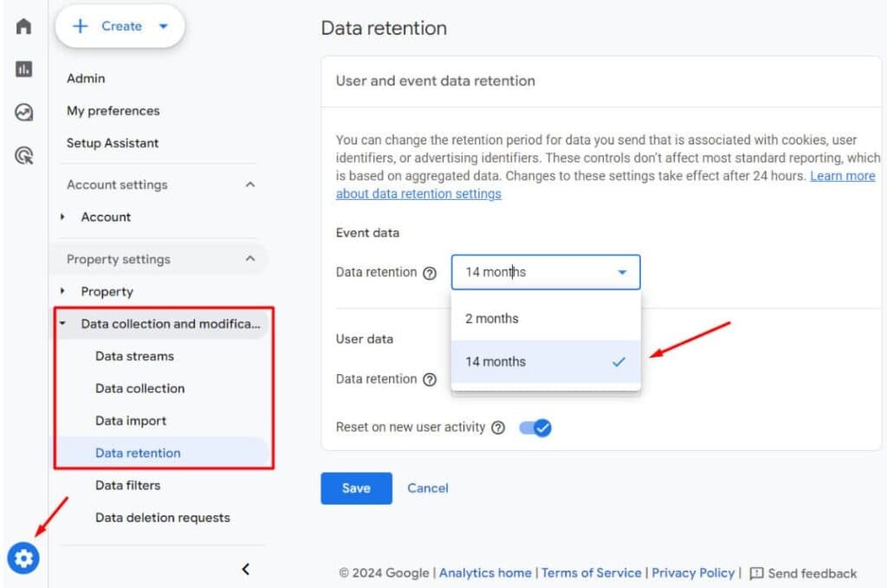The height and width of the screenshot is (588, 887).
Task: Click help icon beside User data retention
Action: pyautogui.click(x=430, y=379)
